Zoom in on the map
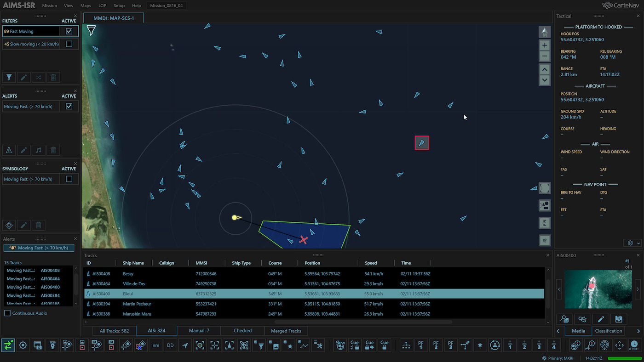 545,45
